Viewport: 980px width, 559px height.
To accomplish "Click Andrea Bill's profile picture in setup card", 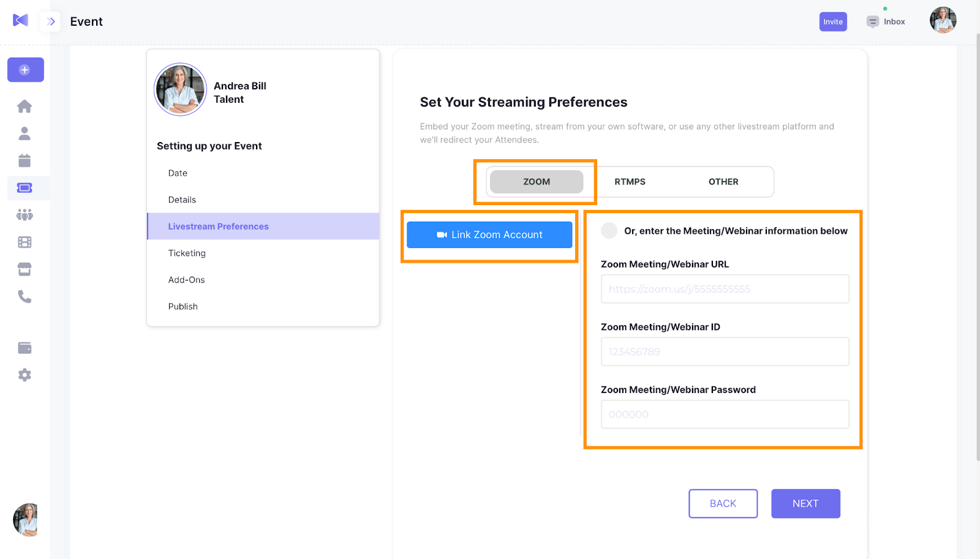I will click(x=180, y=89).
